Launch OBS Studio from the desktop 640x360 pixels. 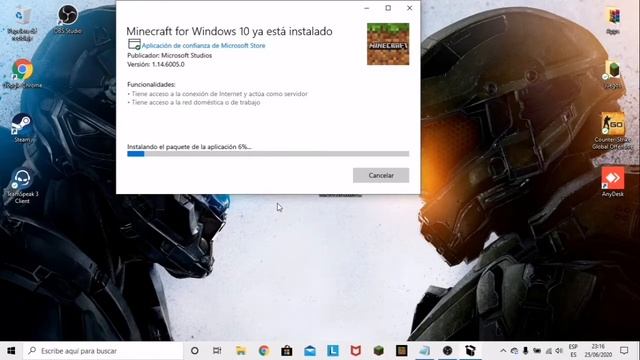click(x=68, y=19)
